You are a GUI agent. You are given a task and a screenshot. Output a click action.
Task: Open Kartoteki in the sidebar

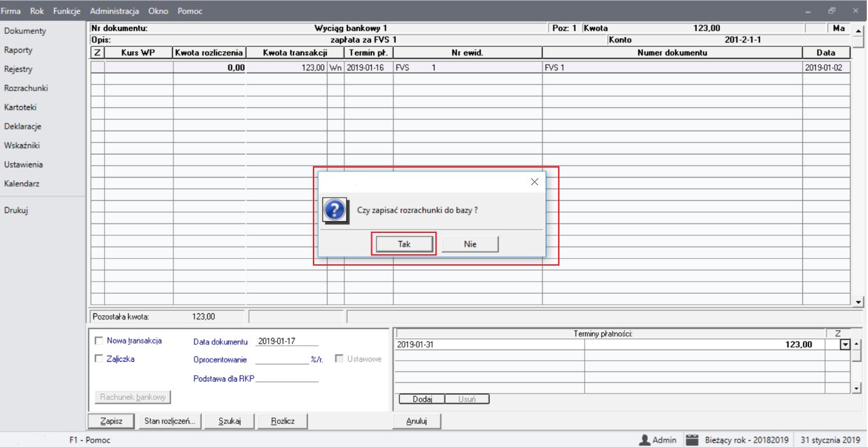20,107
